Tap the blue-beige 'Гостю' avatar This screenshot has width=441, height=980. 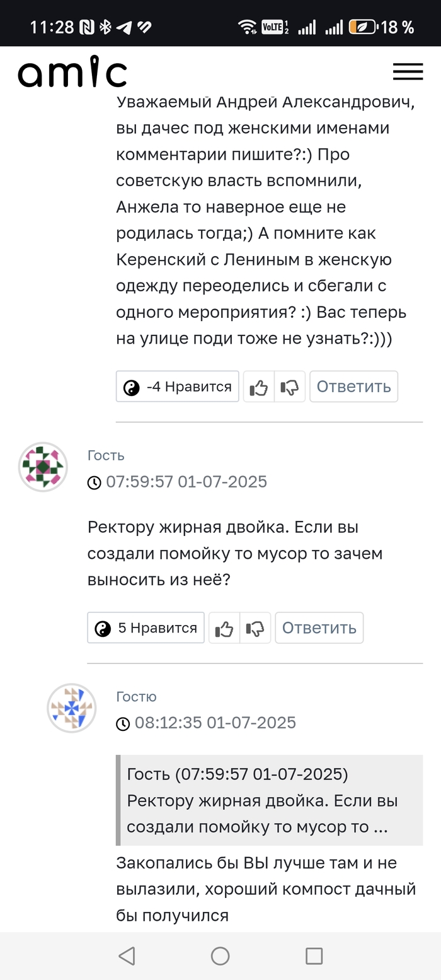[72, 708]
